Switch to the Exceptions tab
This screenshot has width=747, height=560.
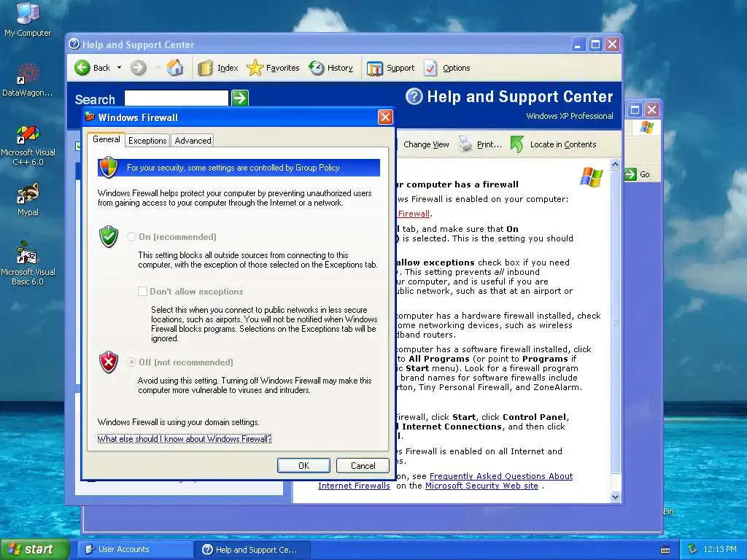point(147,141)
